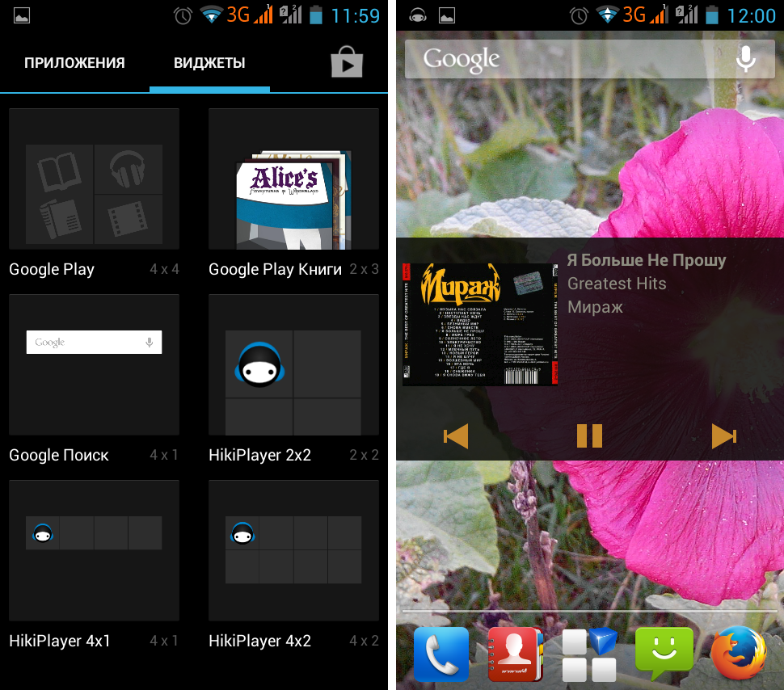
Task: Tap the battery icon in left screen status bar
Action: (316, 15)
